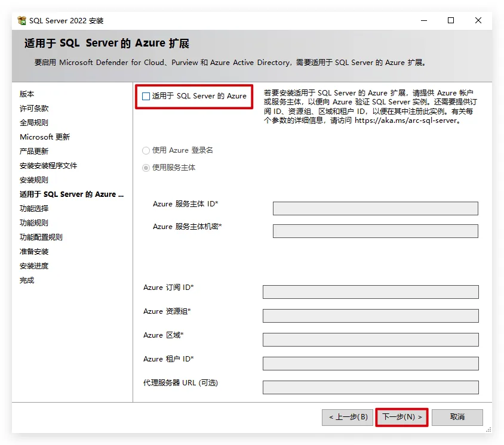
Task: Select the 使用 Azure 登录名 radio button
Action: [146, 150]
